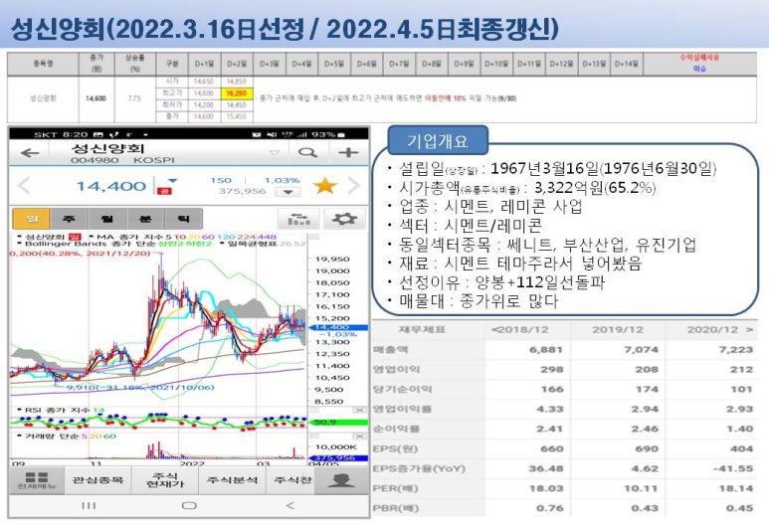This screenshot has height=532, width=769.
Task: Open the chart compare/indicator swap icon
Action: click(298, 219)
